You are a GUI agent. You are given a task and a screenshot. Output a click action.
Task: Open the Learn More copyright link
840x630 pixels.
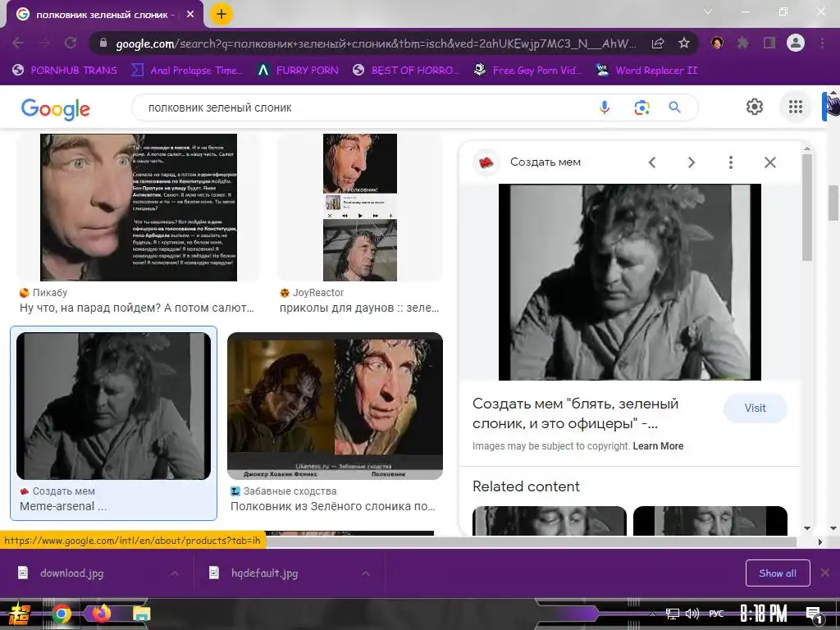point(658,445)
